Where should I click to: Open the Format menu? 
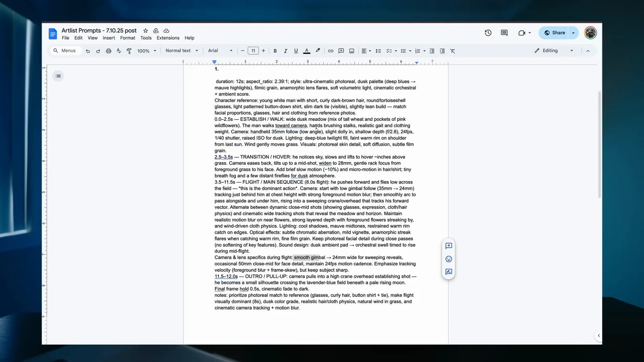click(x=128, y=38)
